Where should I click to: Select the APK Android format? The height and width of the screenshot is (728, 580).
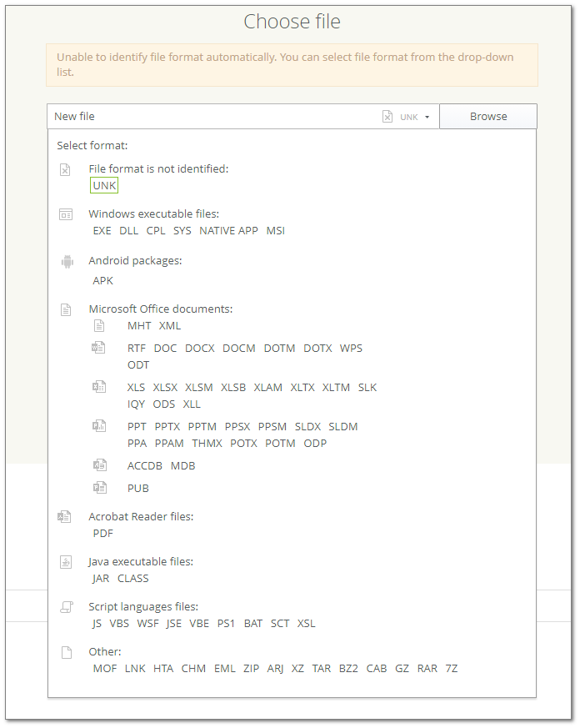pos(103,280)
